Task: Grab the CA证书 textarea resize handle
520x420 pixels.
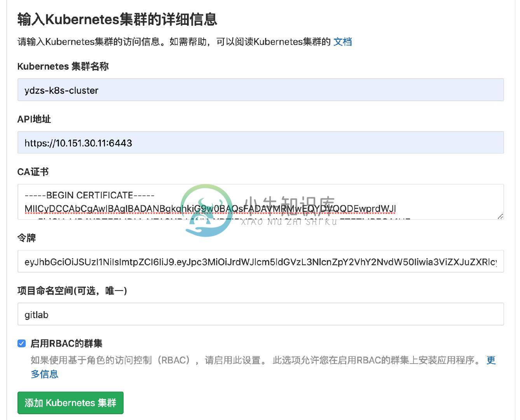Action: [500, 216]
